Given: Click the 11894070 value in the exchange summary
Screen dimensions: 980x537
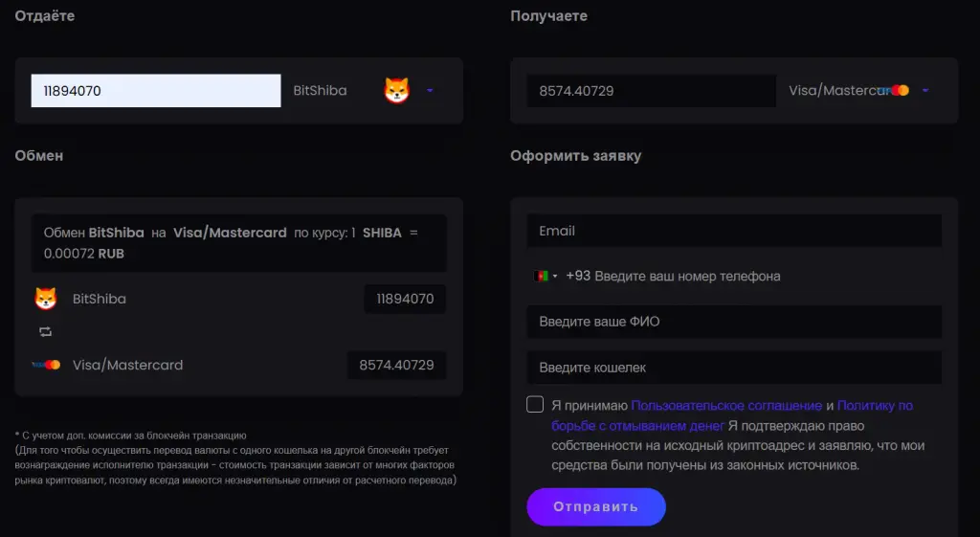Looking at the screenshot, I should pos(405,299).
